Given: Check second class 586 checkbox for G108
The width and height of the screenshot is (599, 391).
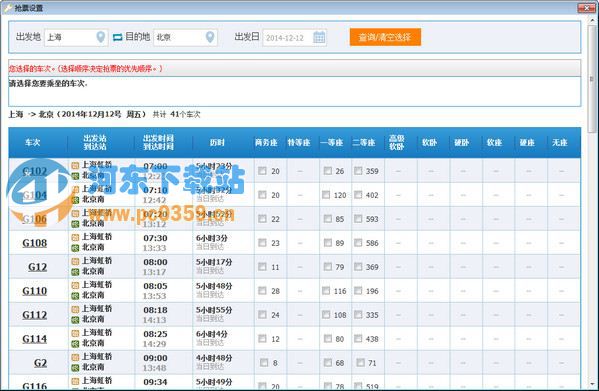Looking at the screenshot, I should 358,242.
